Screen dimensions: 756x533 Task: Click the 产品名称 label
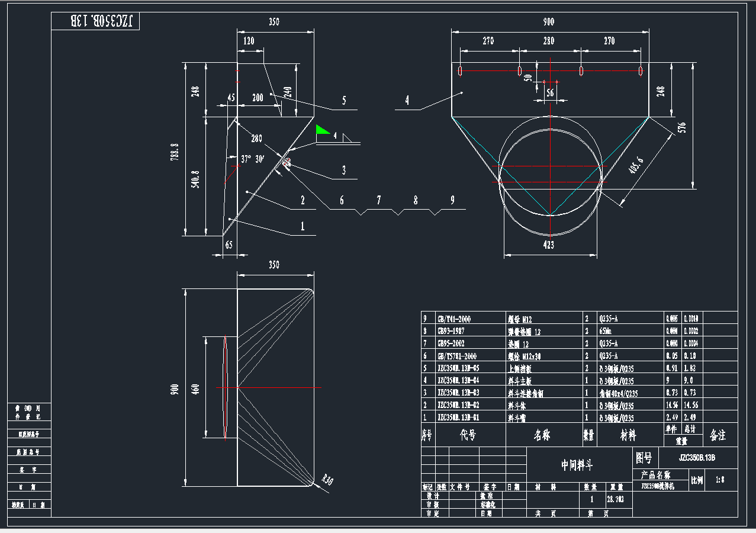pos(655,475)
